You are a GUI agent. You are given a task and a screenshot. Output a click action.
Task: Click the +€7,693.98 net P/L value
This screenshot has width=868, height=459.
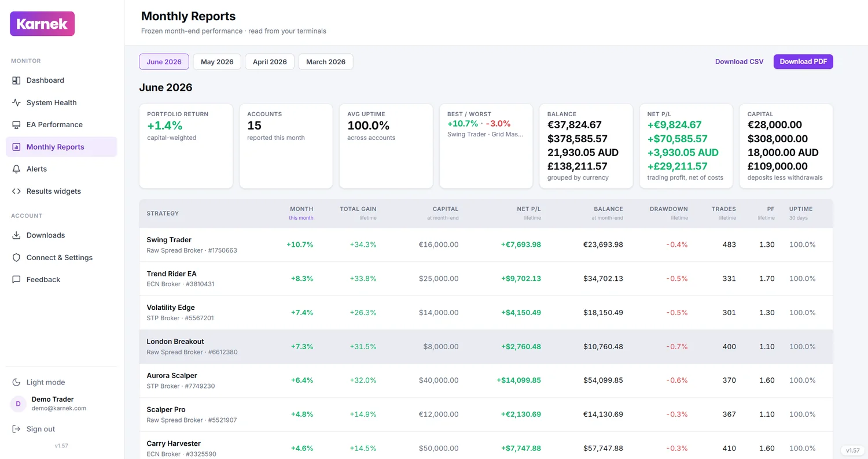pos(521,245)
